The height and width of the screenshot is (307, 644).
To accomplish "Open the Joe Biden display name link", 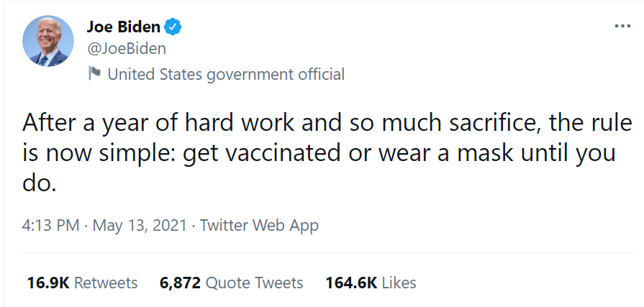I will (x=123, y=27).
